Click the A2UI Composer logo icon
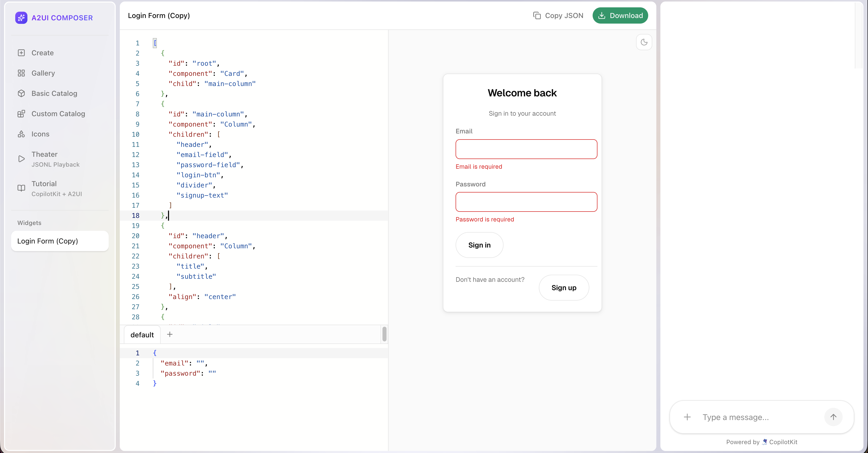 tap(21, 18)
